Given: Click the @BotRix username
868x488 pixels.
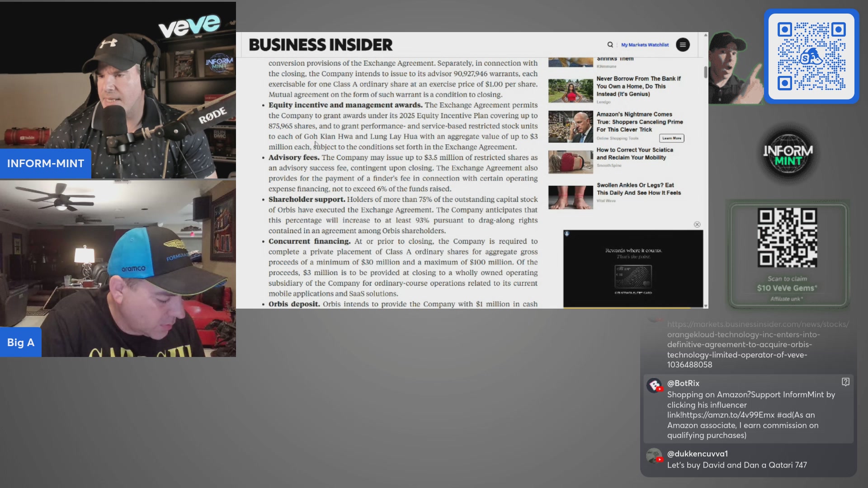Looking at the screenshot, I should coord(683,383).
